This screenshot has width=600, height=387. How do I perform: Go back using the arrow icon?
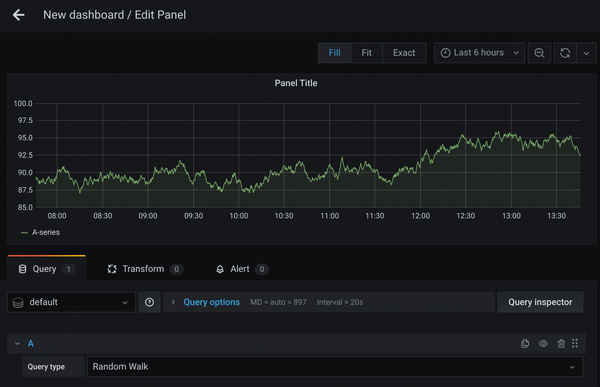18,15
